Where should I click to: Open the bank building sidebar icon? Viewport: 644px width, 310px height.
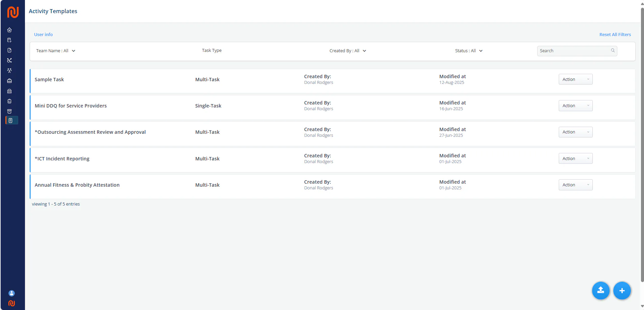pyautogui.click(x=9, y=91)
